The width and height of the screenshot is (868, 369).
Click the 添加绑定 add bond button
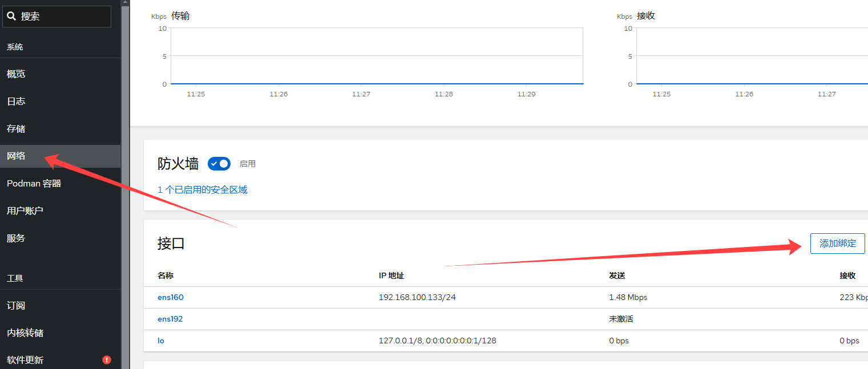tap(837, 244)
